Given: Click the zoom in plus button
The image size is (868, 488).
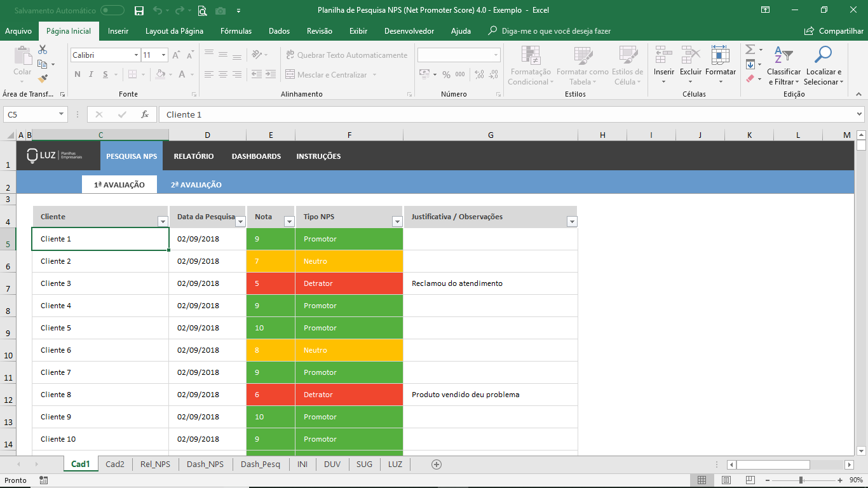Looking at the screenshot, I should tap(840, 480).
